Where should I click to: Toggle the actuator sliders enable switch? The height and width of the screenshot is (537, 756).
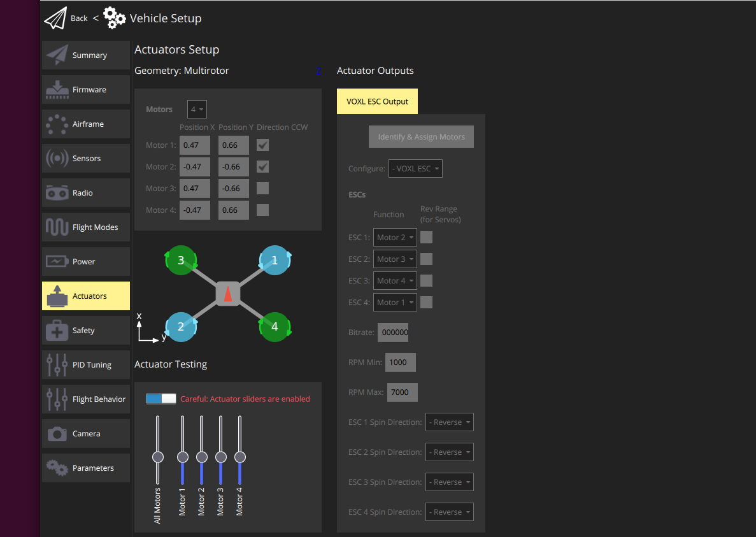click(x=160, y=399)
